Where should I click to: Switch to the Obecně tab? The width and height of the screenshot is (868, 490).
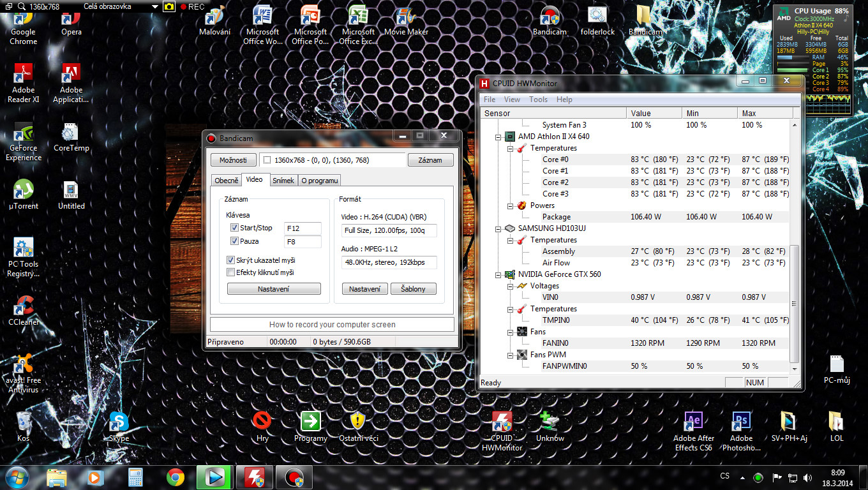pyautogui.click(x=227, y=181)
